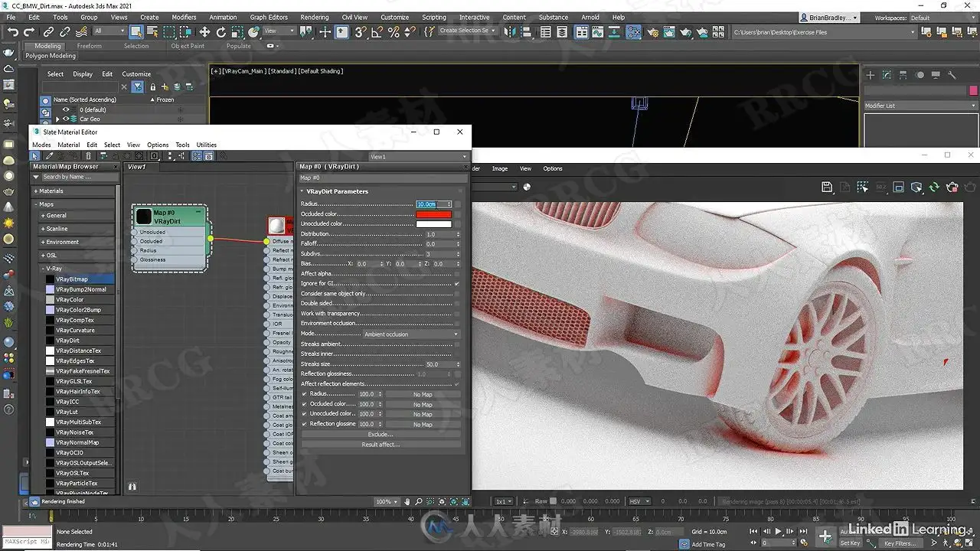This screenshot has height=551, width=980.
Task: Click the Save Image icon in frame buffer
Action: coord(827,187)
